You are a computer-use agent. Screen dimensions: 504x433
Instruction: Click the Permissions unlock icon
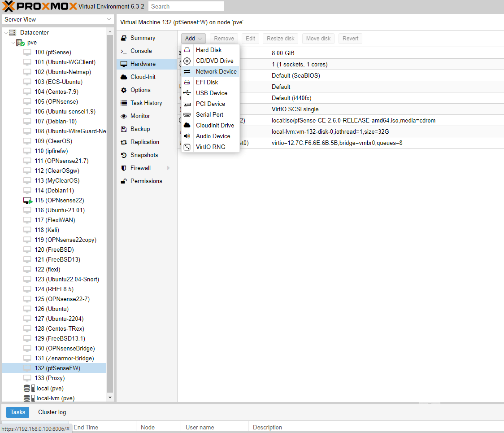pyautogui.click(x=124, y=181)
